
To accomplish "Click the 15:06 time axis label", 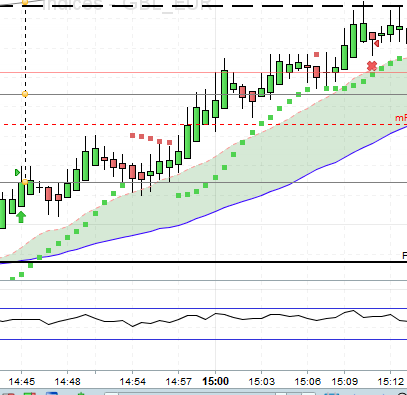I will pyautogui.click(x=307, y=381).
